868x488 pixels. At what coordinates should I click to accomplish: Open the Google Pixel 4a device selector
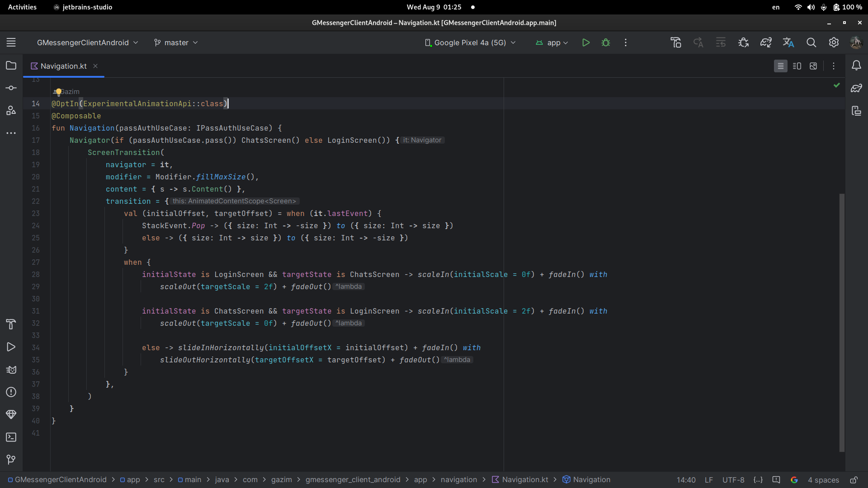point(470,42)
